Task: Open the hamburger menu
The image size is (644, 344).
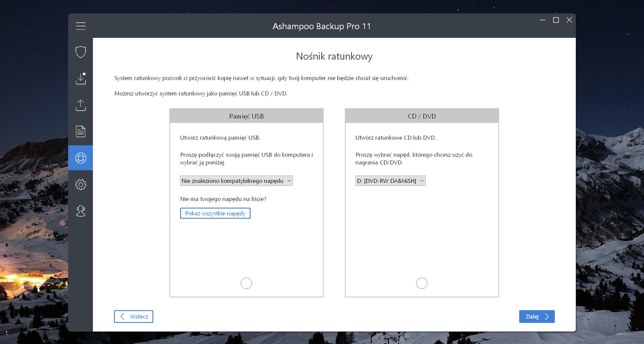Action: 80,26
